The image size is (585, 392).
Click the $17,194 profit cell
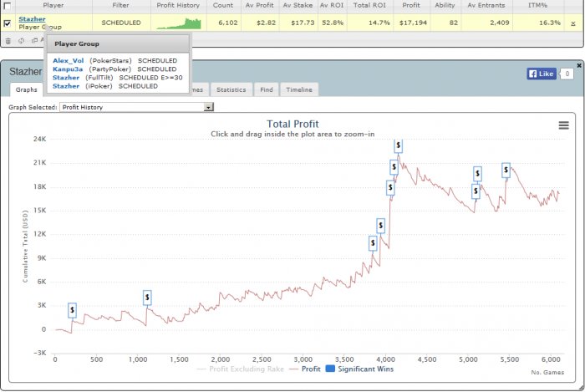point(413,23)
